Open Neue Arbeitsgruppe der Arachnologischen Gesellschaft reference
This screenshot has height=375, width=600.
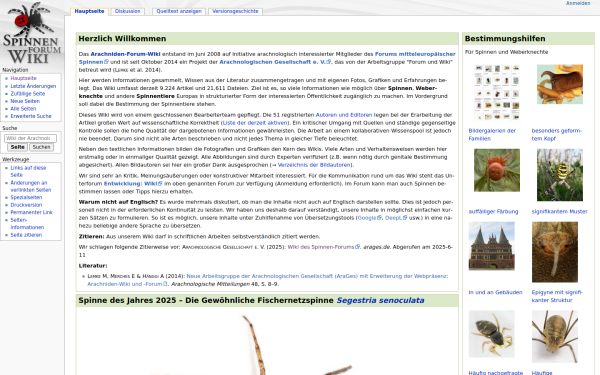(267, 280)
